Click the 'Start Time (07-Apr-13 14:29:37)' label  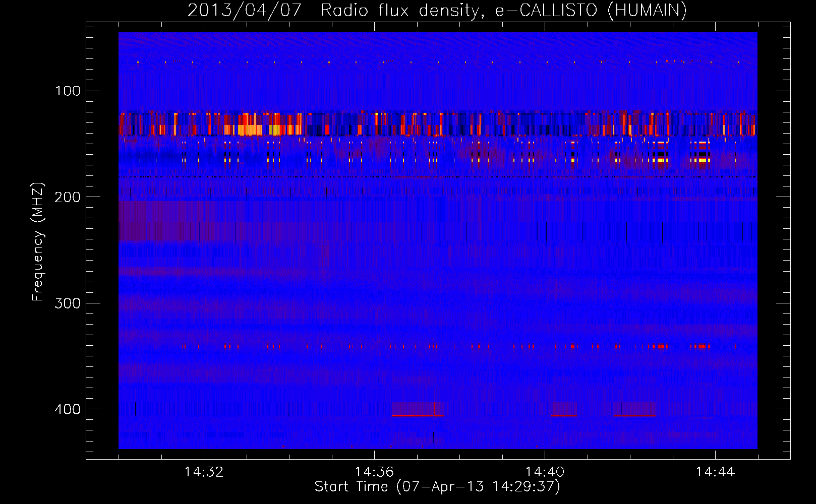[x=437, y=487]
